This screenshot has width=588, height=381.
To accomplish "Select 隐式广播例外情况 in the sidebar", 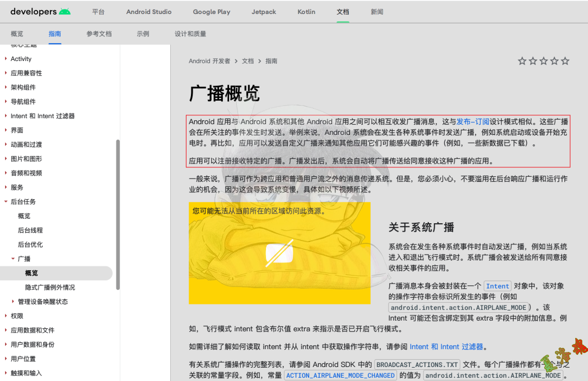I will (50, 286).
